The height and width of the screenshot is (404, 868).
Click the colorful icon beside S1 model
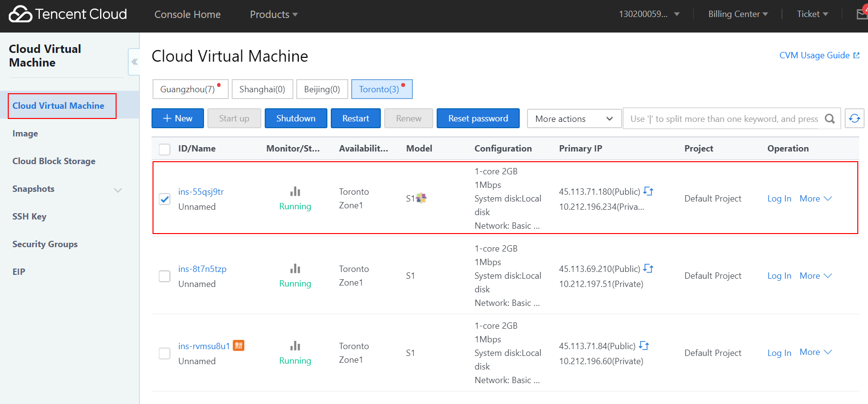pos(421,198)
